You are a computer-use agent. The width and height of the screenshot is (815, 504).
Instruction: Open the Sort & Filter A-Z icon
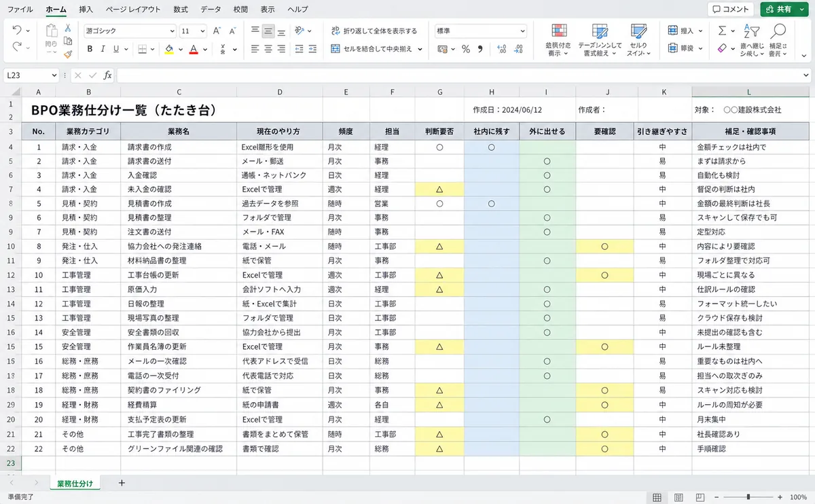751,31
